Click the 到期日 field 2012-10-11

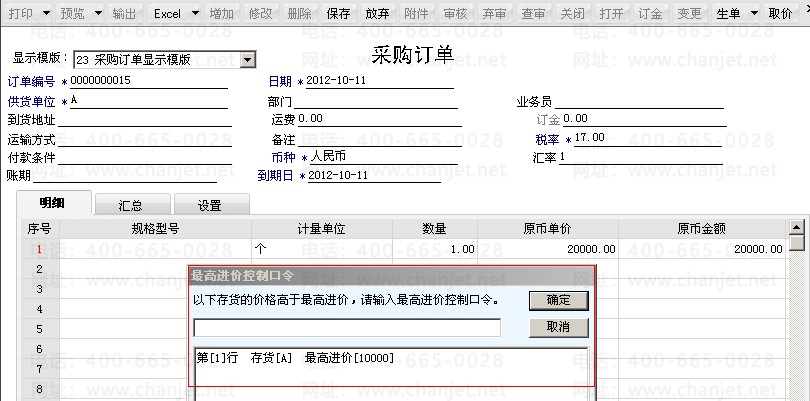375,176
